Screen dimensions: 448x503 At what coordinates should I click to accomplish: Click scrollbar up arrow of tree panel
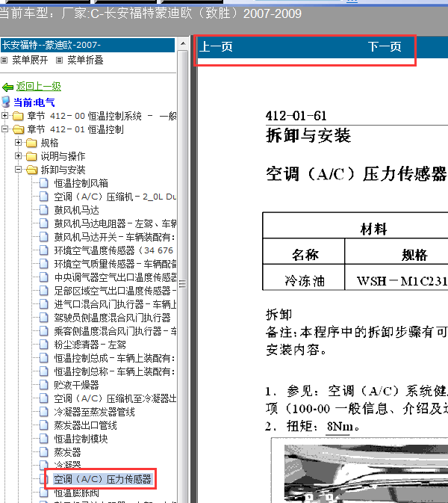(x=183, y=43)
